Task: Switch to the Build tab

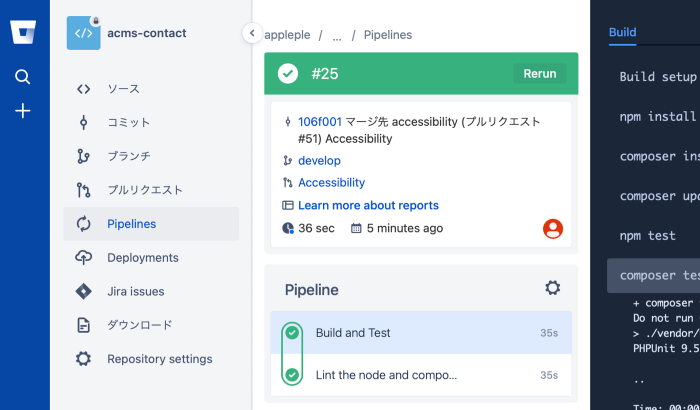Action: tap(622, 32)
